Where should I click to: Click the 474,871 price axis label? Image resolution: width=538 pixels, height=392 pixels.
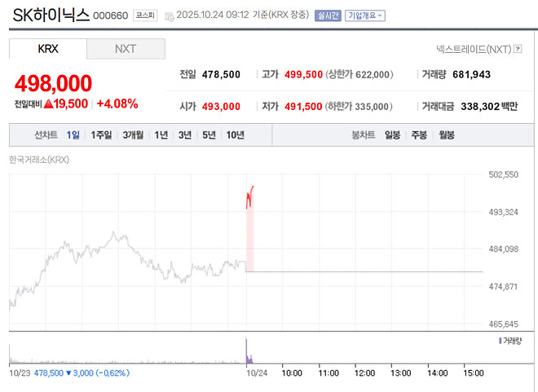(503, 286)
